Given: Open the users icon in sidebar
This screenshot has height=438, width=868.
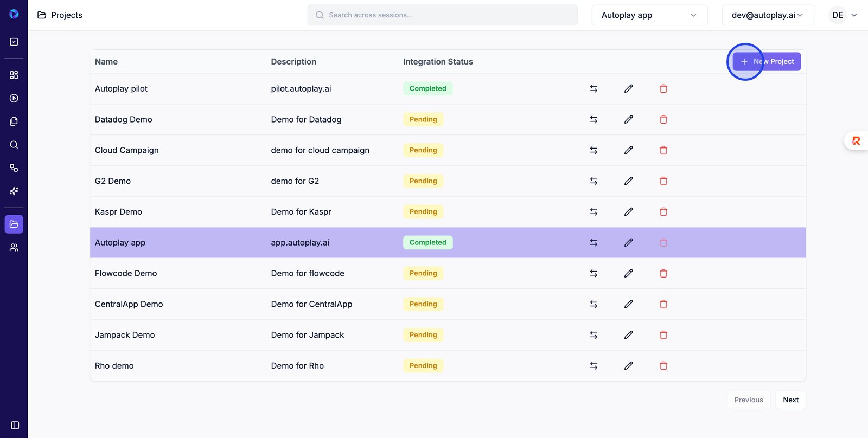Looking at the screenshot, I should [x=14, y=247].
